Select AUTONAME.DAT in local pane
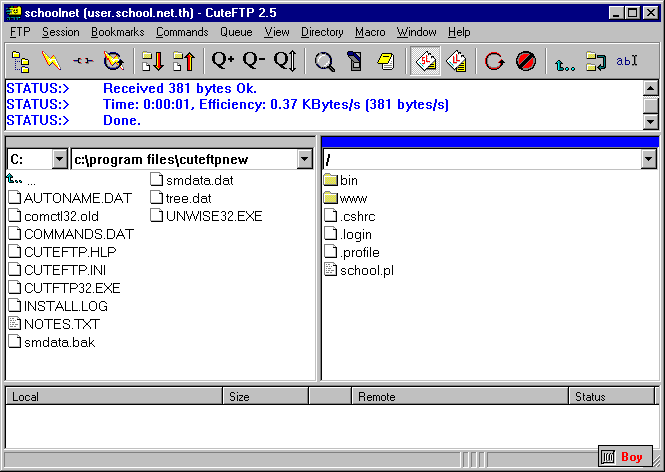The height and width of the screenshot is (472, 665). 70,198
